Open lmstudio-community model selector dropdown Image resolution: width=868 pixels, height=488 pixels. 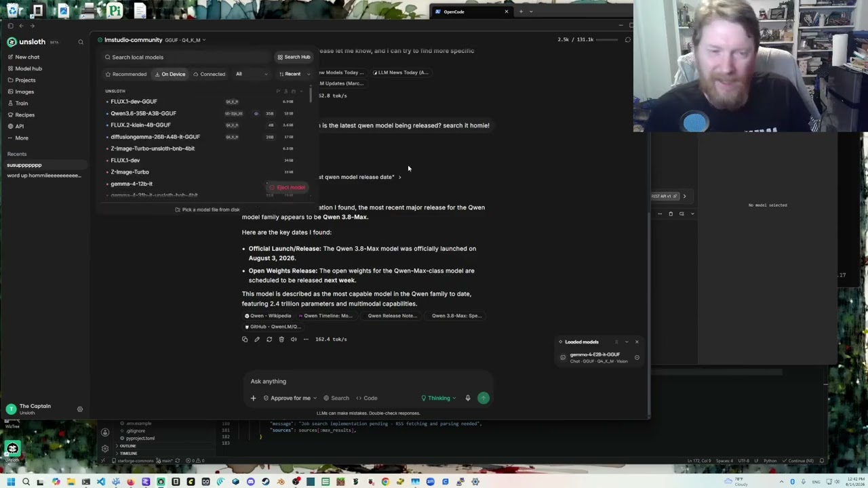pyautogui.click(x=151, y=40)
